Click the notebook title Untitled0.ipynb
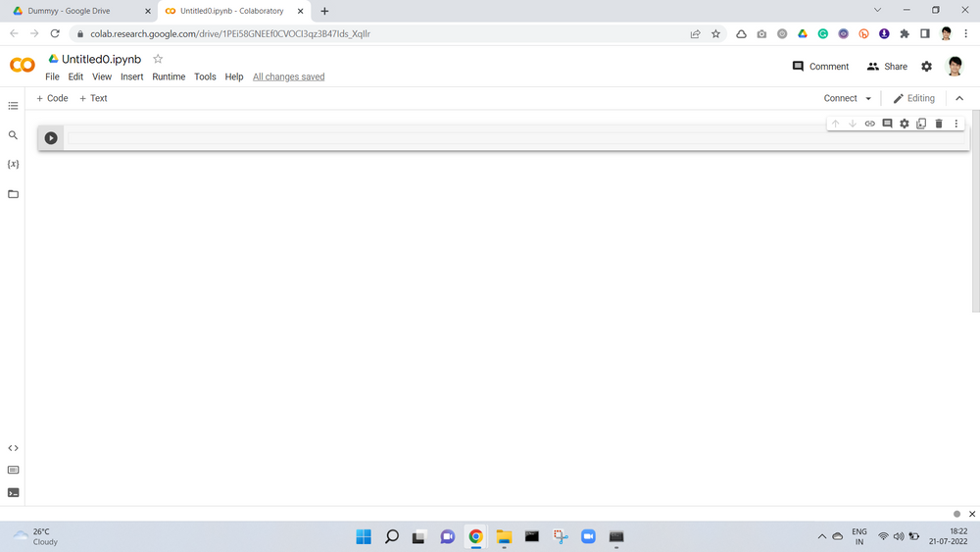Screen dimensions: 980x552 (101, 59)
